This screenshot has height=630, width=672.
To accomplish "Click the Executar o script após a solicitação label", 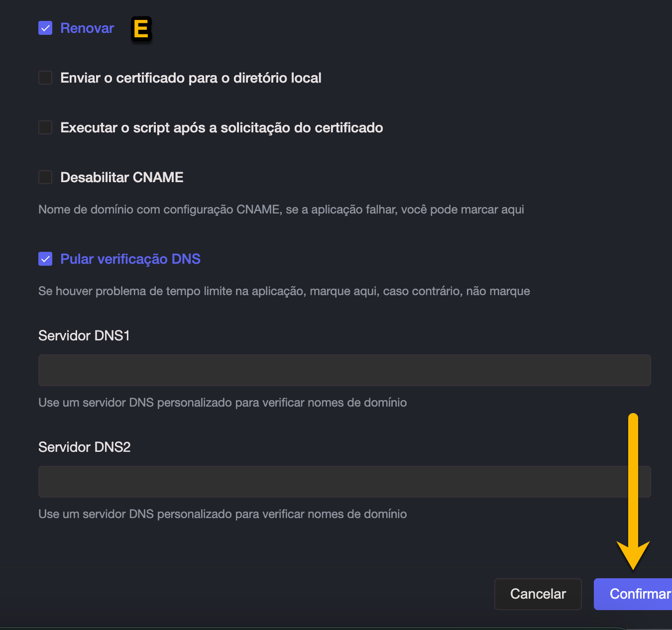I will point(222,128).
